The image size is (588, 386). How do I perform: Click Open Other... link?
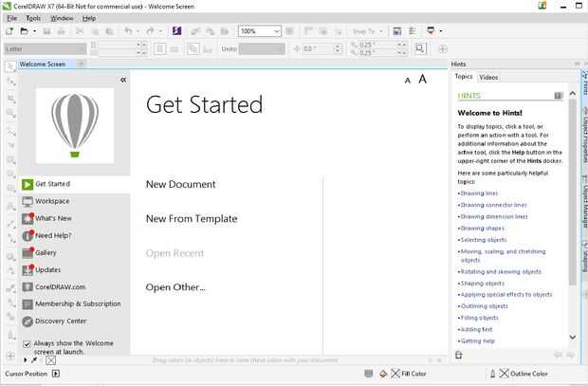(175, 287)
